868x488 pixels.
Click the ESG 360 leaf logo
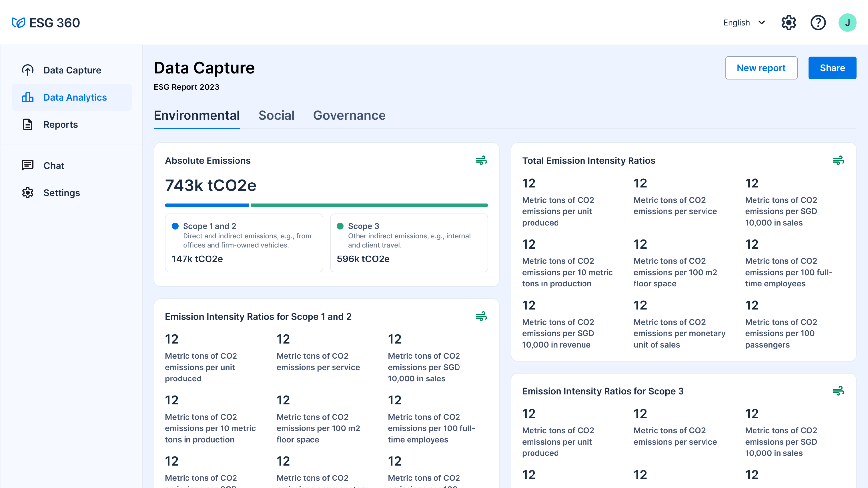(18, 22)
